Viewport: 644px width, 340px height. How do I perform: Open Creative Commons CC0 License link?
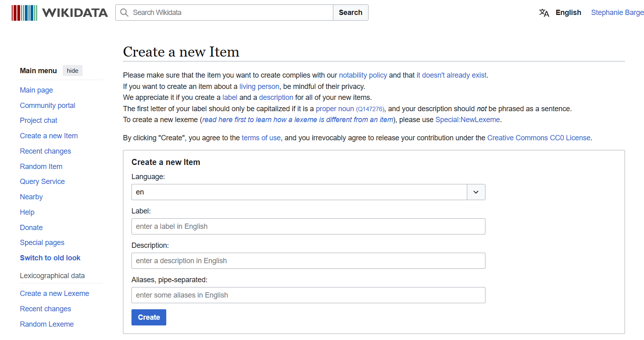click(539, 138)
